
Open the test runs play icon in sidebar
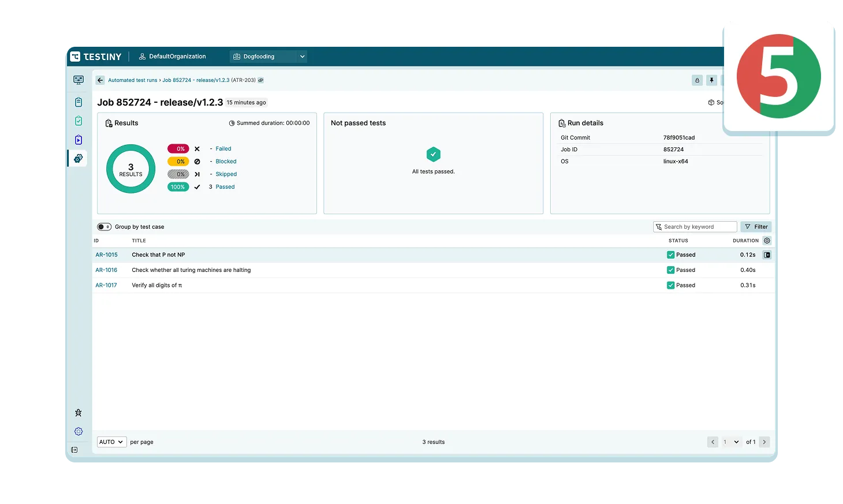[x=79, y=140]
